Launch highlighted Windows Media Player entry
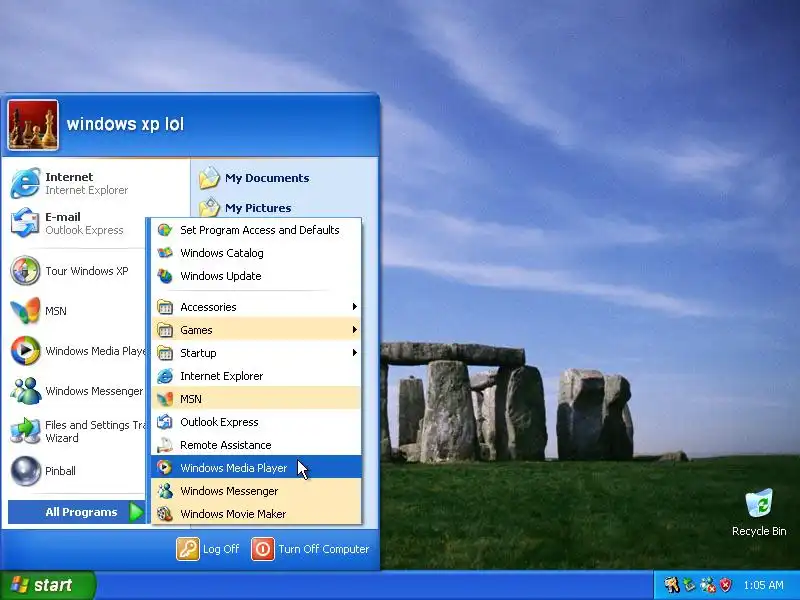Screen dimensions: 800x600 [x=256, y=468]
